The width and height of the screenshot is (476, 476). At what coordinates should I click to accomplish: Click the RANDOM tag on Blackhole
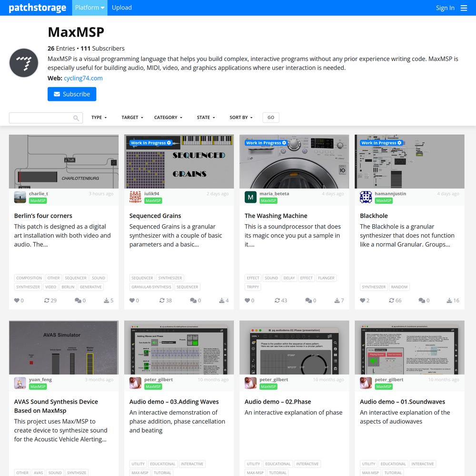(x=399, y=287)
